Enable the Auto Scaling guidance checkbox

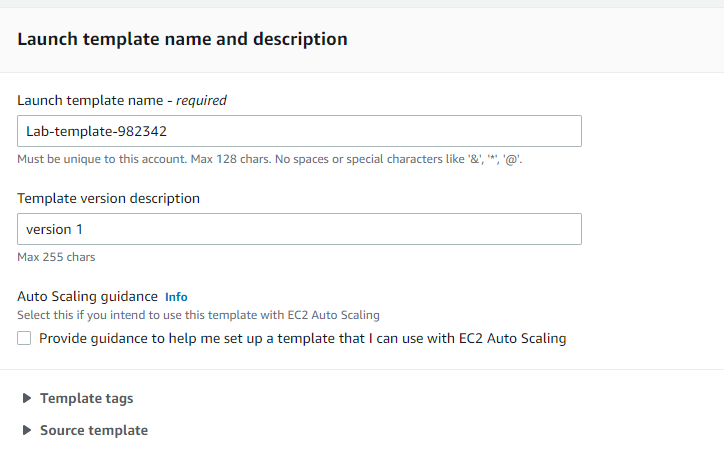click(25, 339)
